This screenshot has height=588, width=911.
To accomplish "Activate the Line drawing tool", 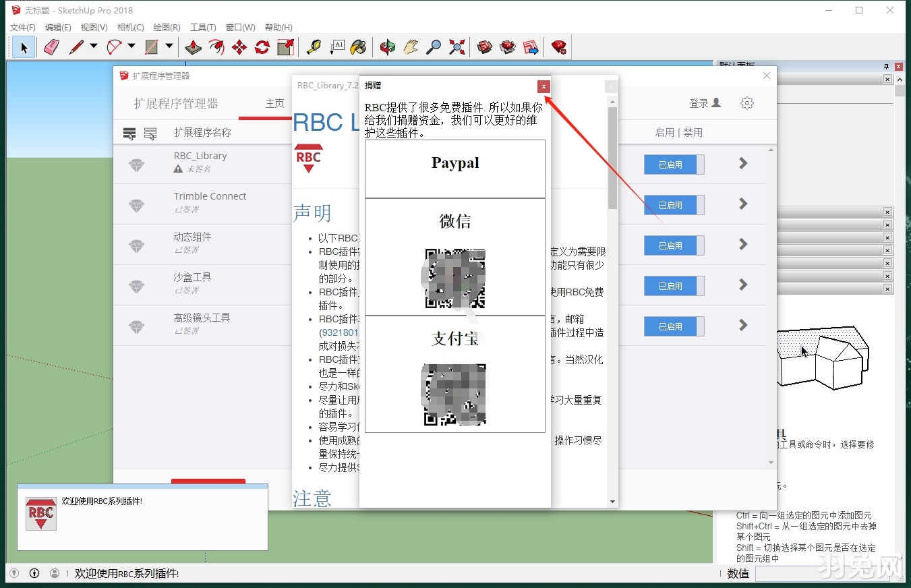I will pyautogui.click(x=76, y=47).
